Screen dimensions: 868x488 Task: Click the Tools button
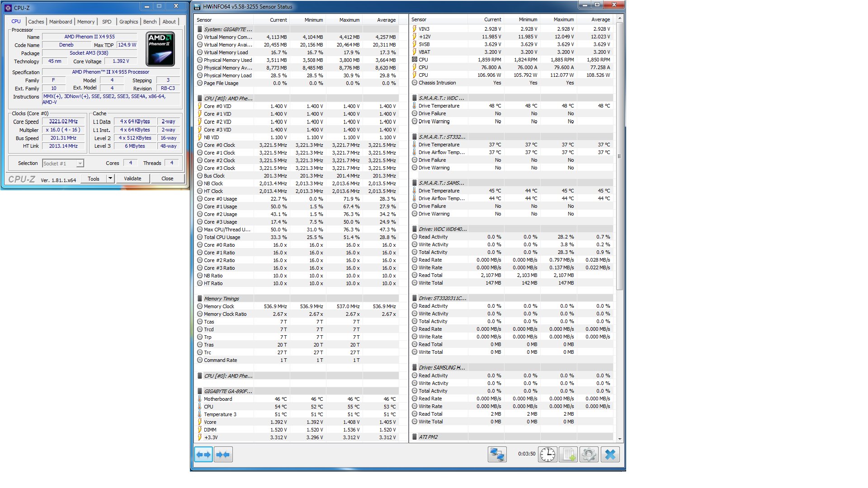tap(94, 178)
